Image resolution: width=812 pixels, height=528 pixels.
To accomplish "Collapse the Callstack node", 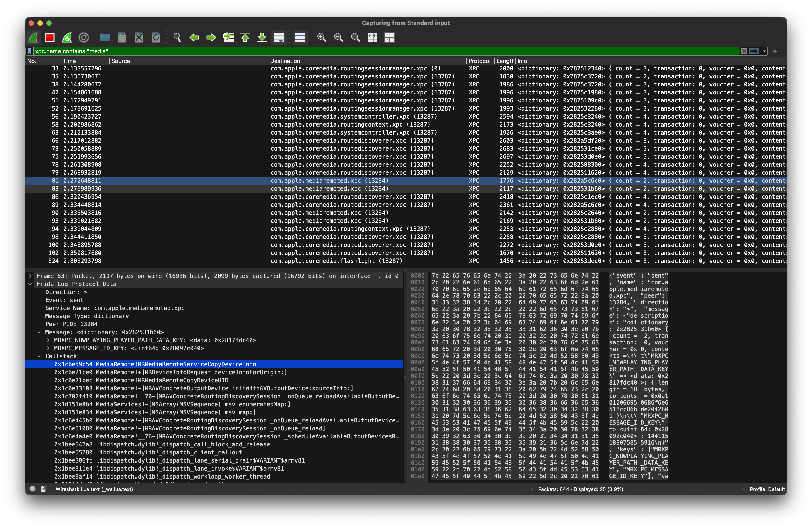I will point(39,356).
